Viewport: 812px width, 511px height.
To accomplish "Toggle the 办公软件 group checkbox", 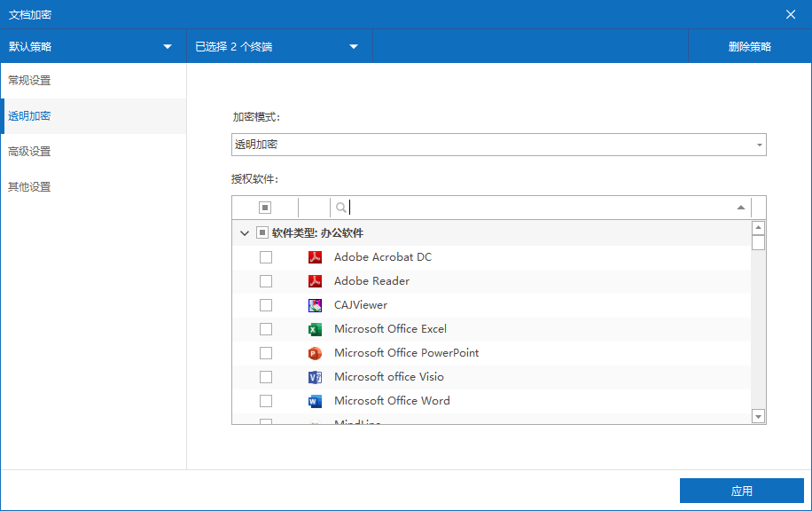I will pos(262,233).
